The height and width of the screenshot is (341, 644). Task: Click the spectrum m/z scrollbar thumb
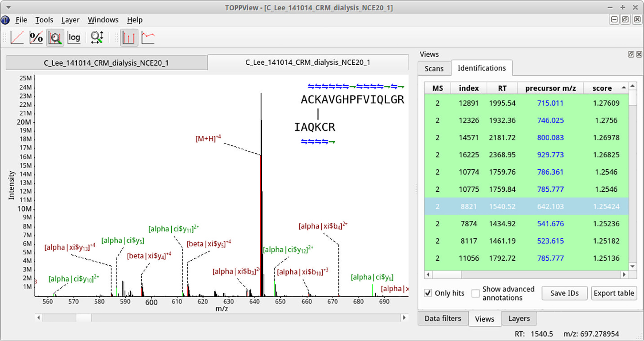tap(84, 318)
